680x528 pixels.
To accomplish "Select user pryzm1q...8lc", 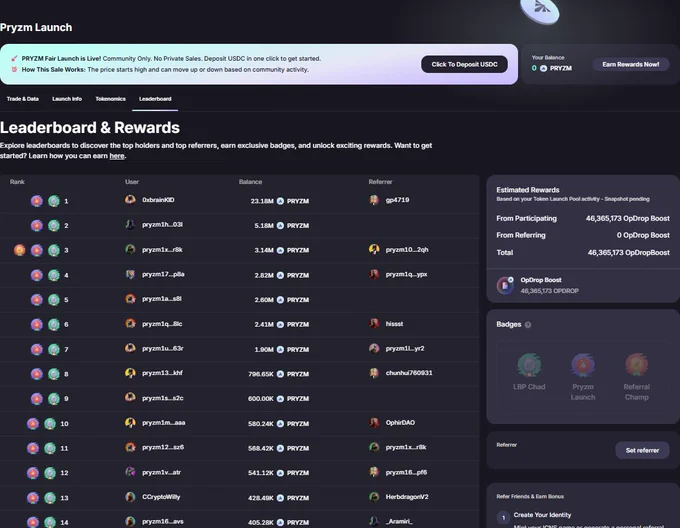I will click(x=162, y=324).
